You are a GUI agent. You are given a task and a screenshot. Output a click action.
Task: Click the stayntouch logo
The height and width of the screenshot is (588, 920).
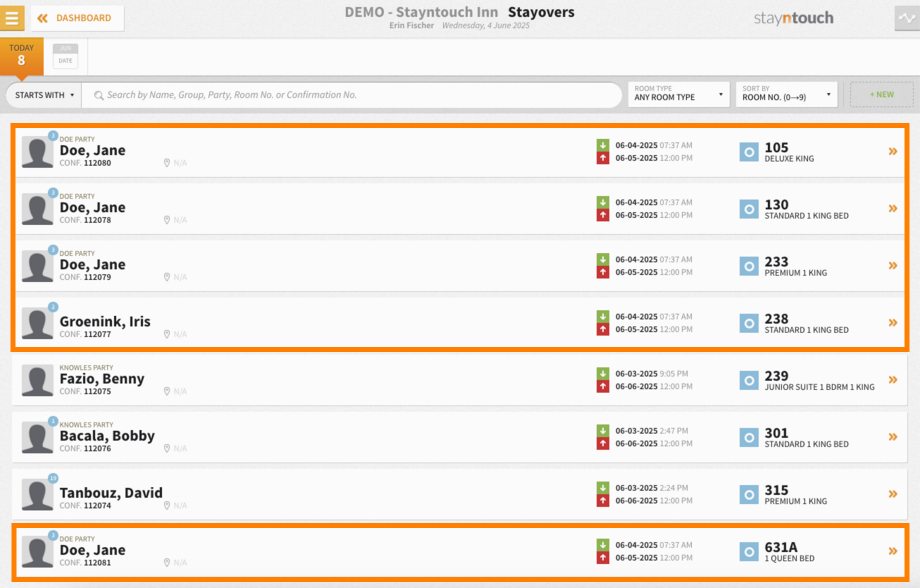point(793,18)
